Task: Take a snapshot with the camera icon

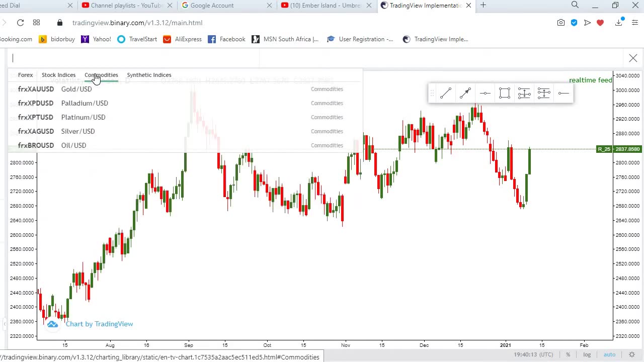Action: [x=560, y=23]
